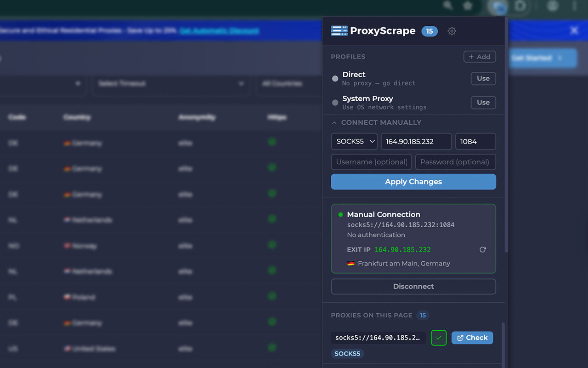Click the green exit IP 164.90.185.232
The height and width of the screenshot is (368, 588).
(403, 250)
